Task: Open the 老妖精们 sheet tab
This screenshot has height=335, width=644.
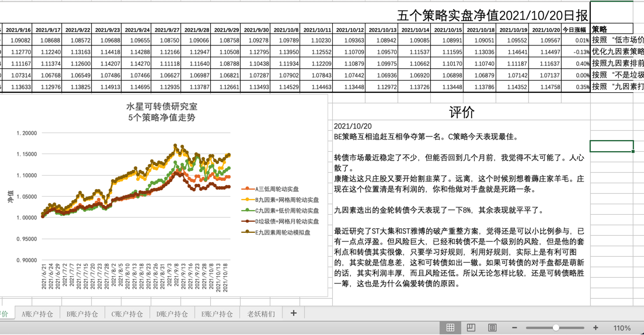Action: 261,314
